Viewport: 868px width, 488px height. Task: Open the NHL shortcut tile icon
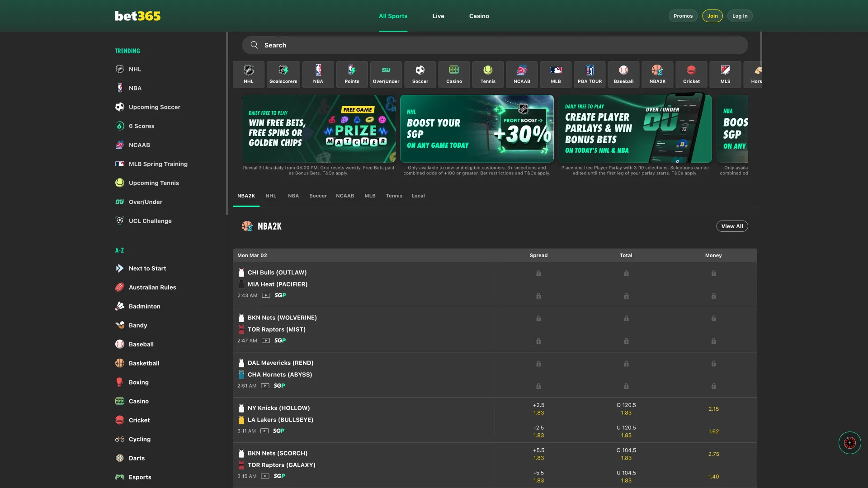coord(249,70)
